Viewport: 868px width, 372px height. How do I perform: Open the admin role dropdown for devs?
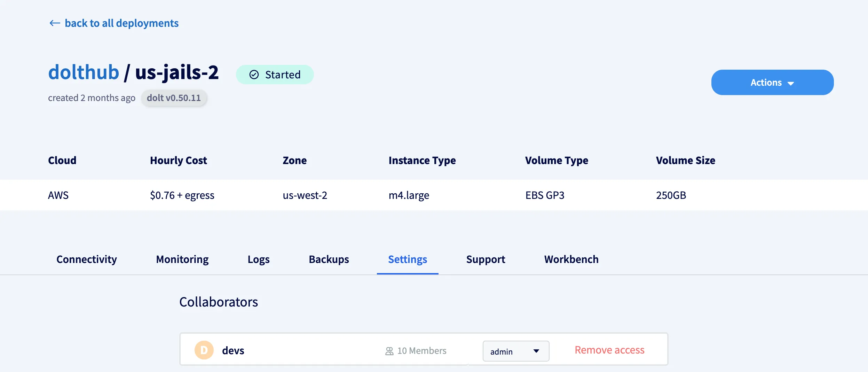(x=515, y=351)
